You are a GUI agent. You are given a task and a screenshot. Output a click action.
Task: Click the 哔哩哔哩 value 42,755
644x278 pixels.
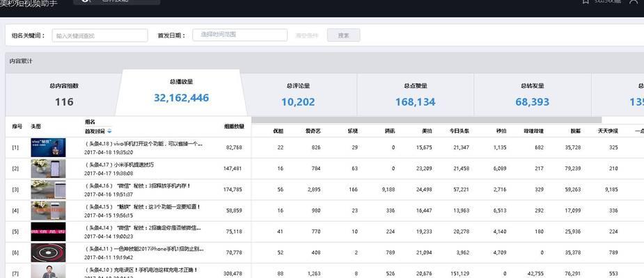pos(535,274)
